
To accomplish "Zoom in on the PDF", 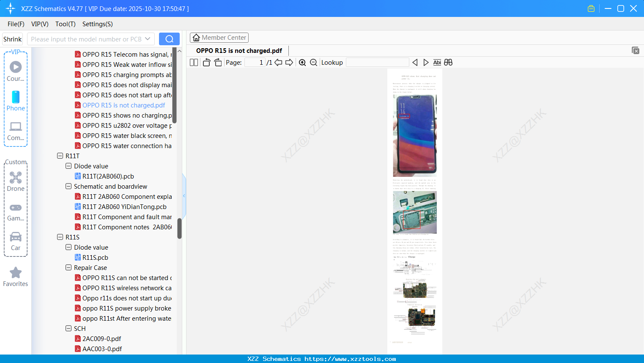I will click(302, 63).
